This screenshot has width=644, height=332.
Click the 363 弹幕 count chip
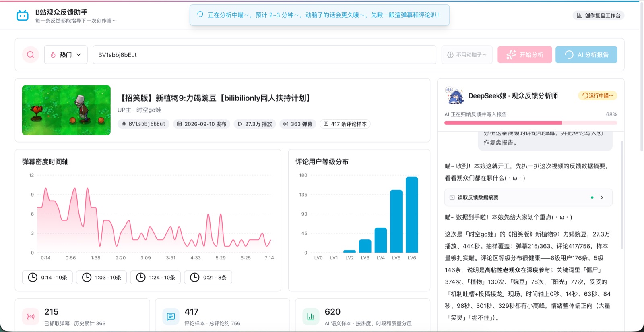coord(298,124)
